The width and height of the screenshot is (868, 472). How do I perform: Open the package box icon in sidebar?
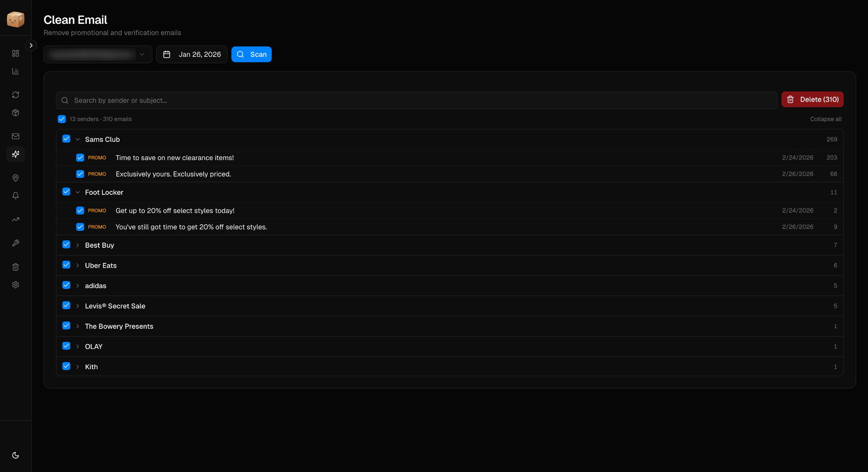point(16,113)
